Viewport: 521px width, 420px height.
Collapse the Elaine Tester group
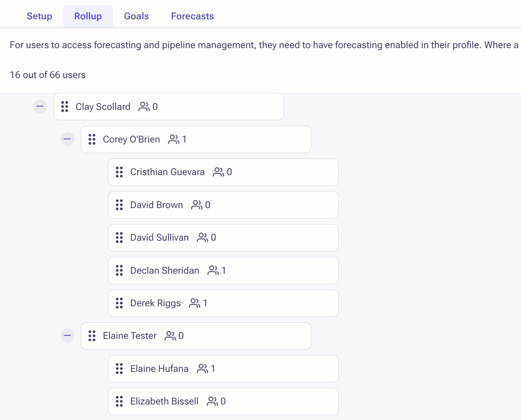pyautogui.click(x=67, y=335)
